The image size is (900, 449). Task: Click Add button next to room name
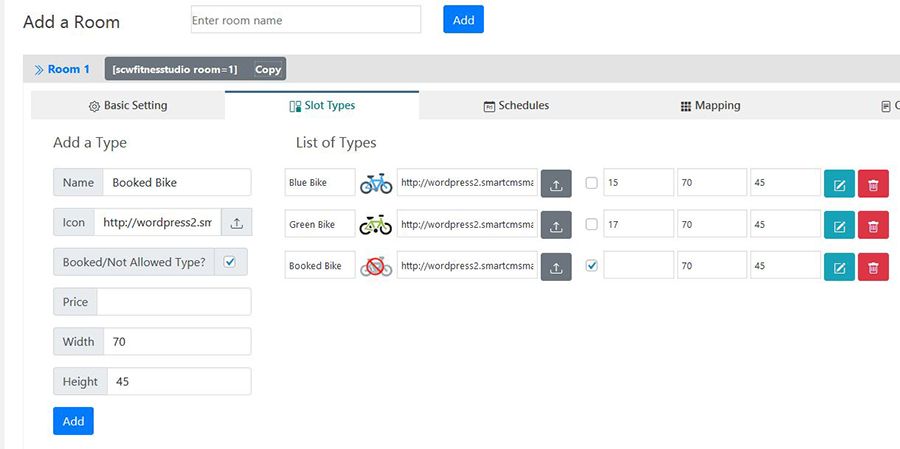click(463, 20)
